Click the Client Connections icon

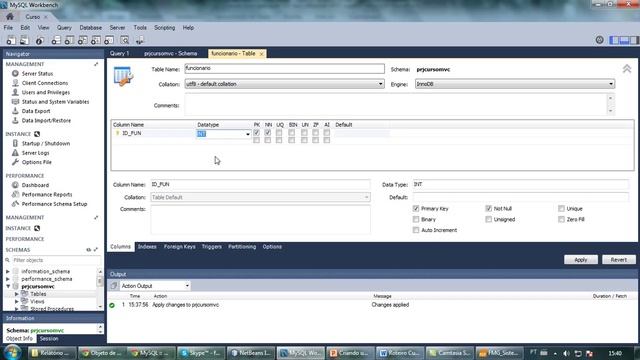[x=15, y=83]
